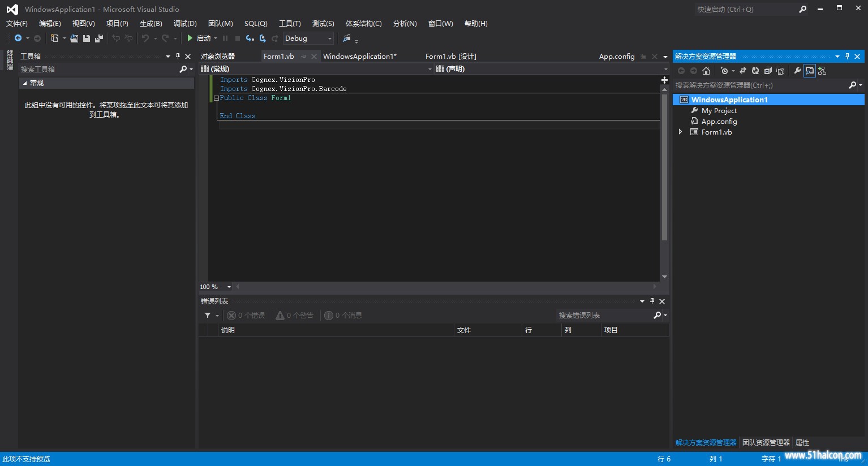Toggle the 0 个消息 messages filter

[x=343, y=315]
